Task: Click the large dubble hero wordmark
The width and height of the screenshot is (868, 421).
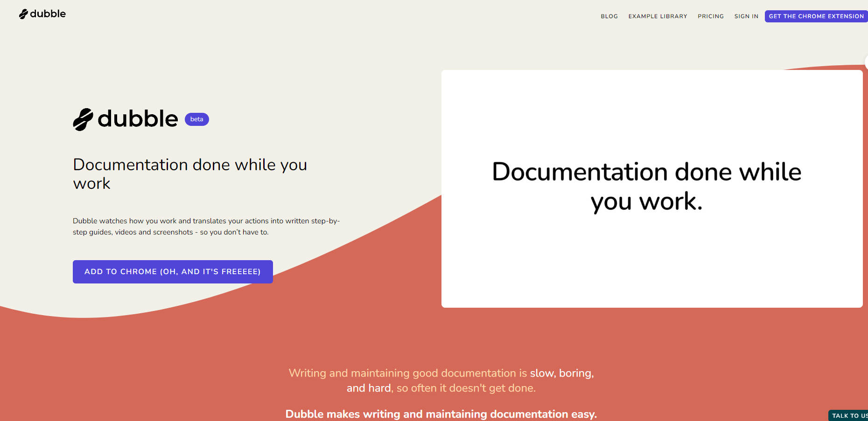Action: (x=138, y=119)
